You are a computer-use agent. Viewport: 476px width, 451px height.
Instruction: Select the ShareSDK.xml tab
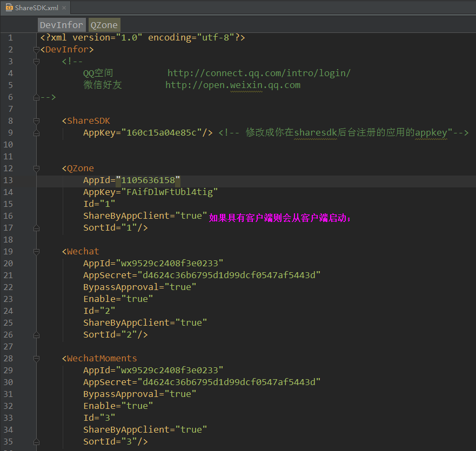click(37, 8)
